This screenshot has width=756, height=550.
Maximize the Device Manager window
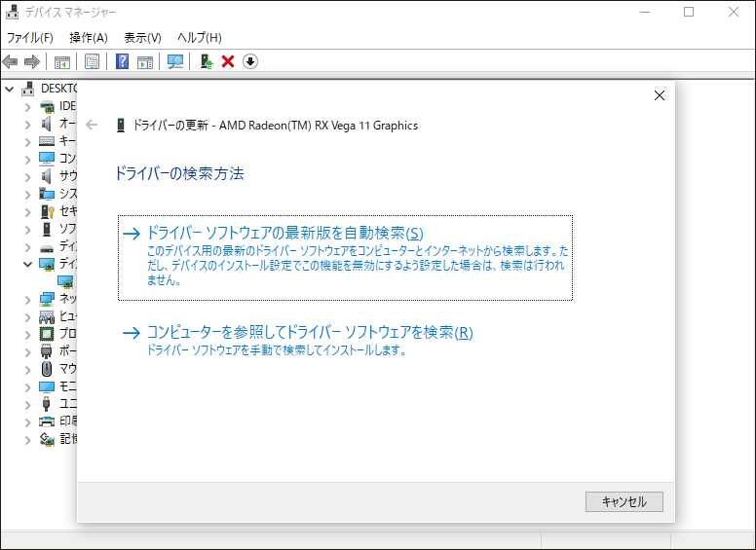coord(689,12)
